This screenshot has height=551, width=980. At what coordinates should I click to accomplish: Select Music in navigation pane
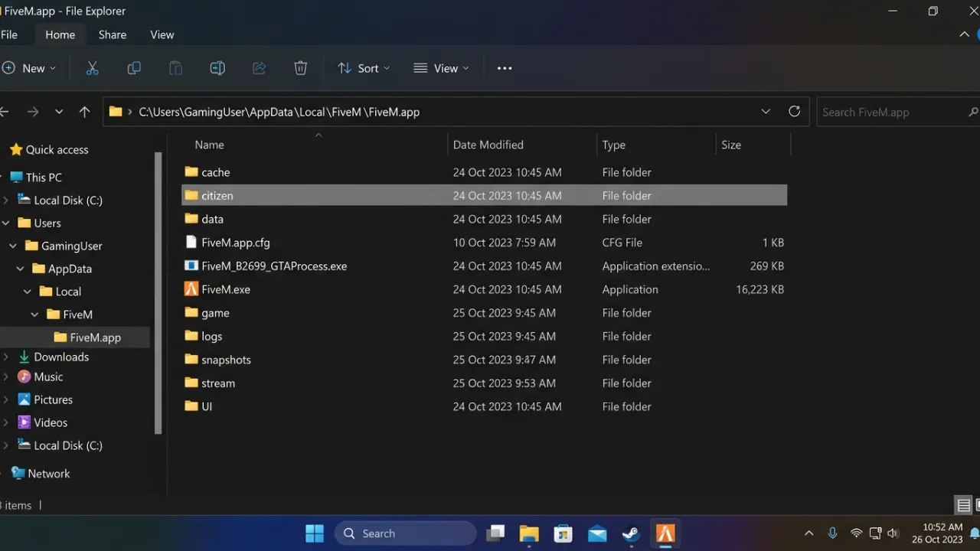(x=41, y=377)
